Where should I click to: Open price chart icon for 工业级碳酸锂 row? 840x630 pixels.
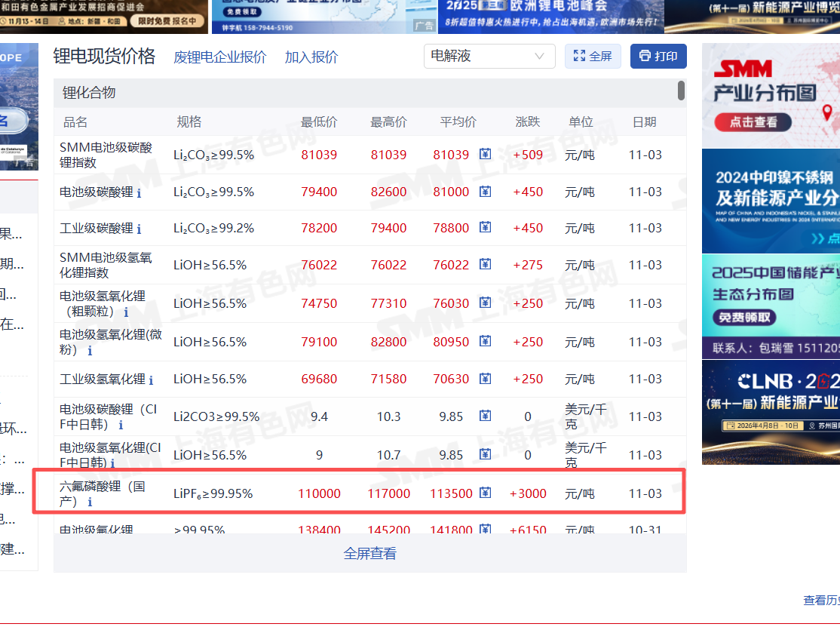(x=485, y=227)
